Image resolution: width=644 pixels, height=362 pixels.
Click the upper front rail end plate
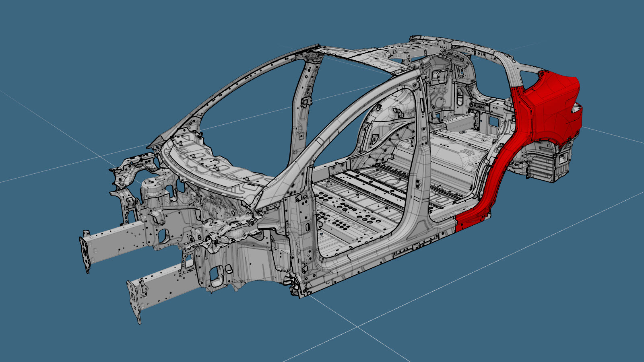tap(86, 251)
